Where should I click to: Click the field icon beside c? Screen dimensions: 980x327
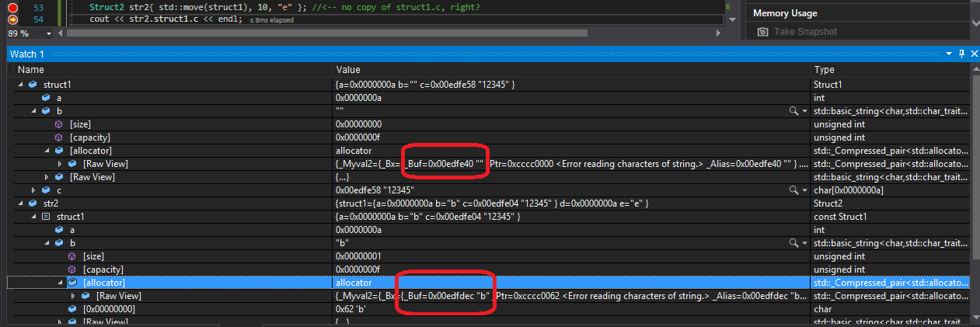pos(45,190)
